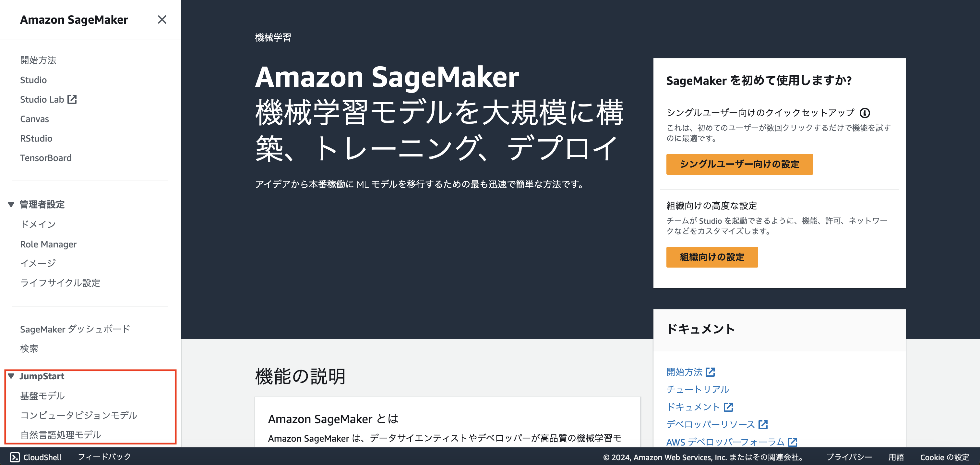Open フィードバック in the footer
Screen dimensions: 980x465
(104, 457)
